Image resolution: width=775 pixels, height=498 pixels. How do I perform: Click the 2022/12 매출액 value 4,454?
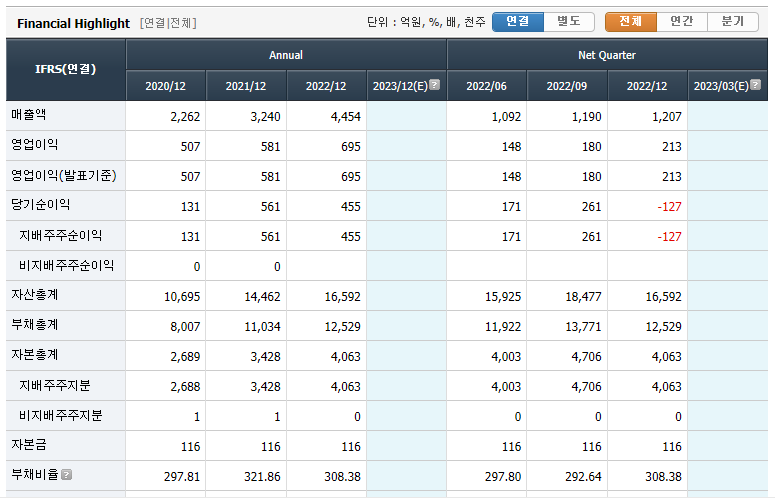[345, 117]
